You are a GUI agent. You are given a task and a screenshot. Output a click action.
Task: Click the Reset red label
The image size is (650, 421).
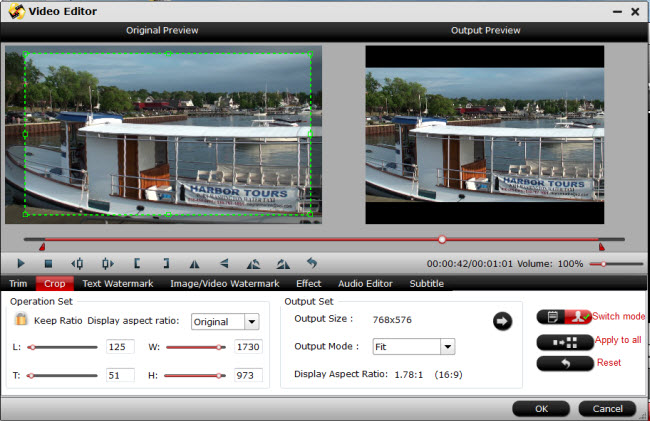point(609,363)
